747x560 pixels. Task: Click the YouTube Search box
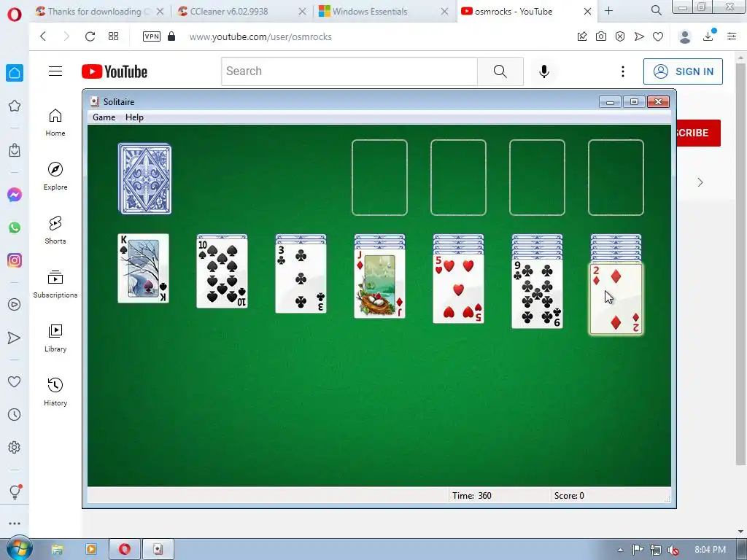[349, 71]
